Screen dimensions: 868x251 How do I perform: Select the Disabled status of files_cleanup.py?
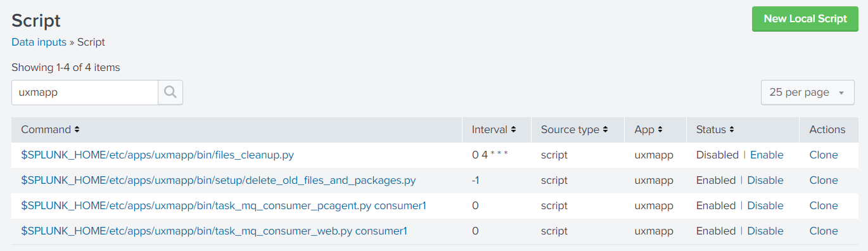[717, 155]
